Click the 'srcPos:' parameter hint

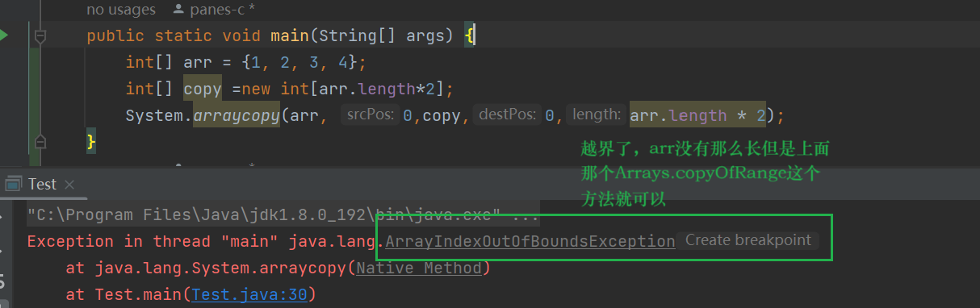coord(370,115)
